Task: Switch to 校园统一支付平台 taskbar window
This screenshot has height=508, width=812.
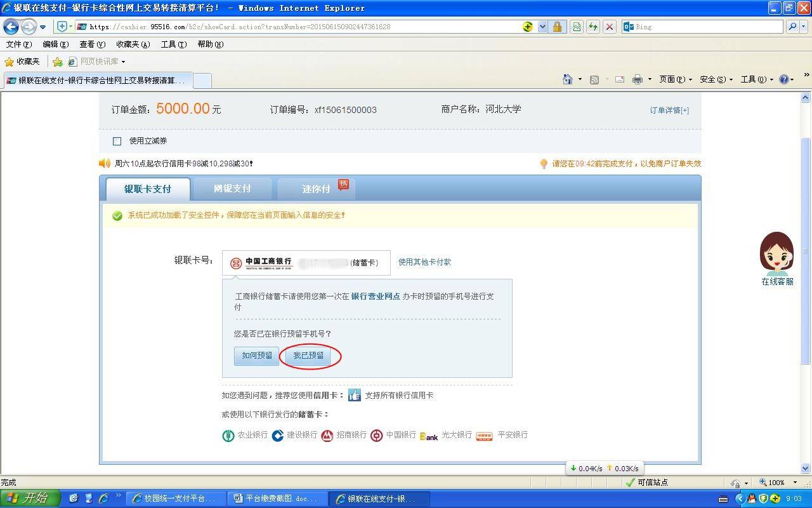Action: coord(176,498)
